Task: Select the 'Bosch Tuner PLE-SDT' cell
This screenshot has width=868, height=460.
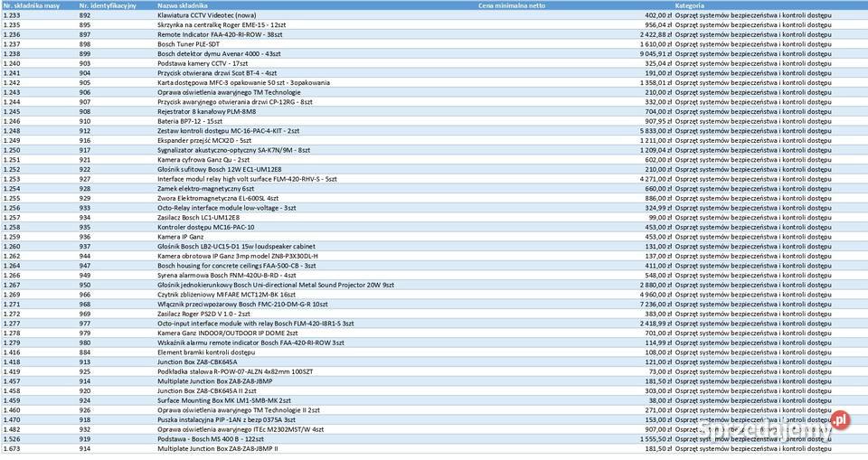Action: [188, 44]
